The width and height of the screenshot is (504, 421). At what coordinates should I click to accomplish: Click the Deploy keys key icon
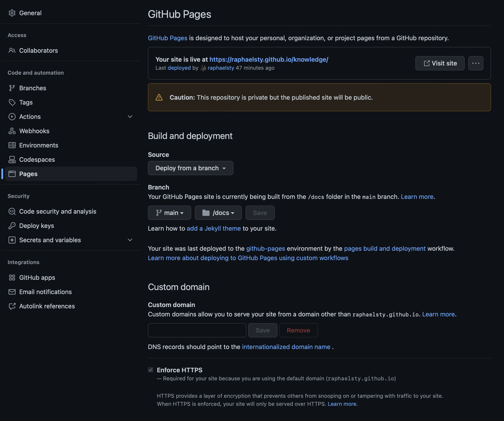coord(12,226)
